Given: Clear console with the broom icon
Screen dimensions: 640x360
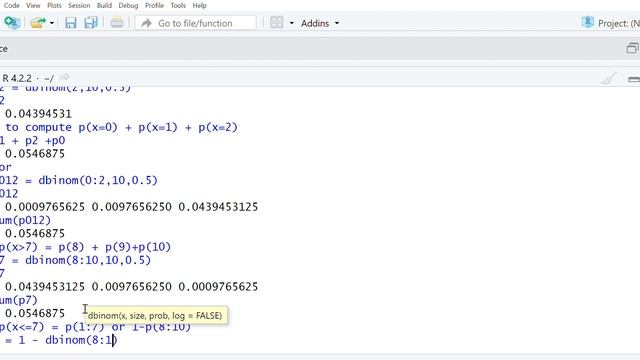Looking at the screenshot, I should [x=609, y=78].
